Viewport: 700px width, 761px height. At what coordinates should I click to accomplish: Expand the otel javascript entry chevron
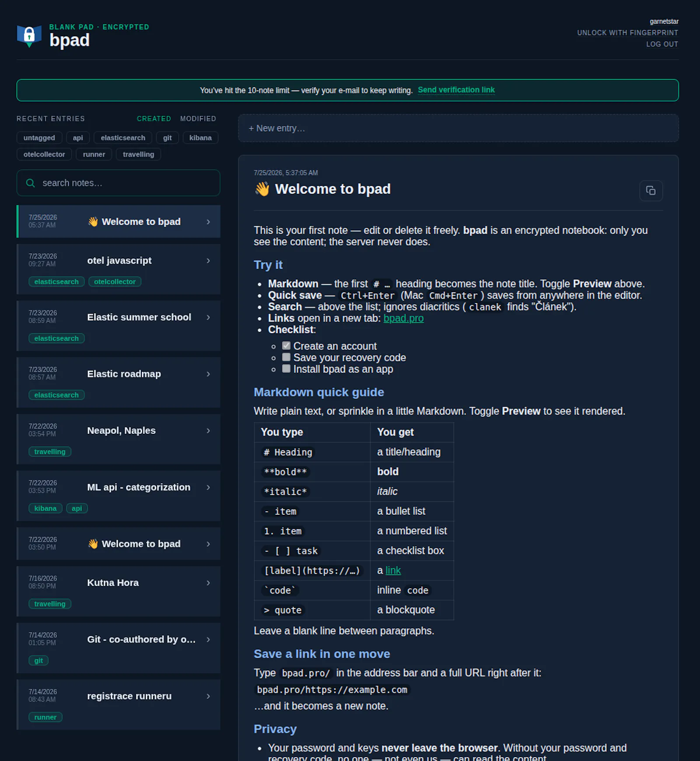208,261
